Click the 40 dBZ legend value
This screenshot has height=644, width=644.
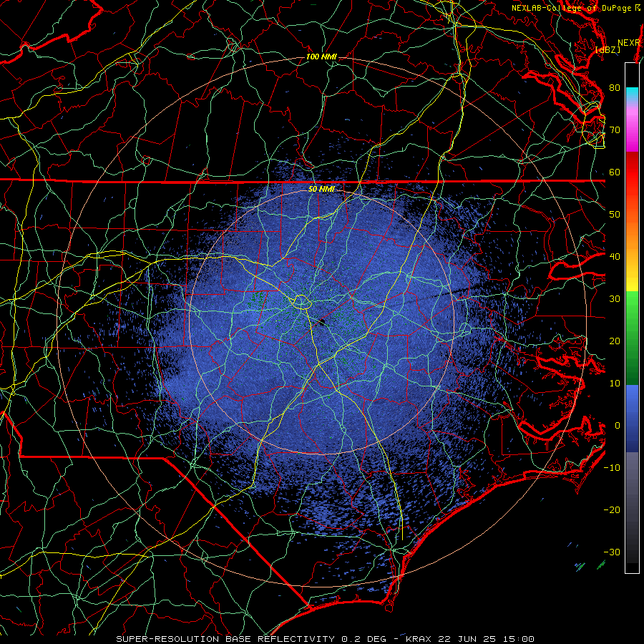[615, 257]
